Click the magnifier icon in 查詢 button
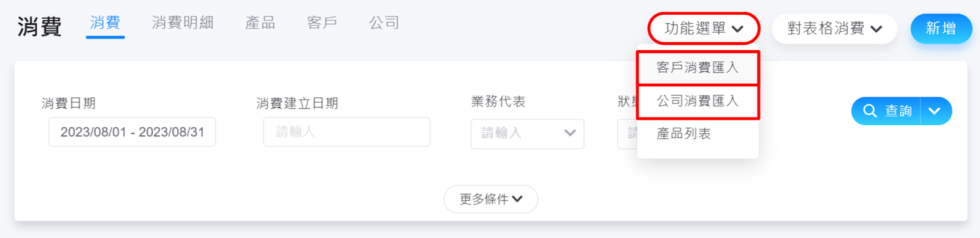Viewport: 980px width, 238px height. 870,111
